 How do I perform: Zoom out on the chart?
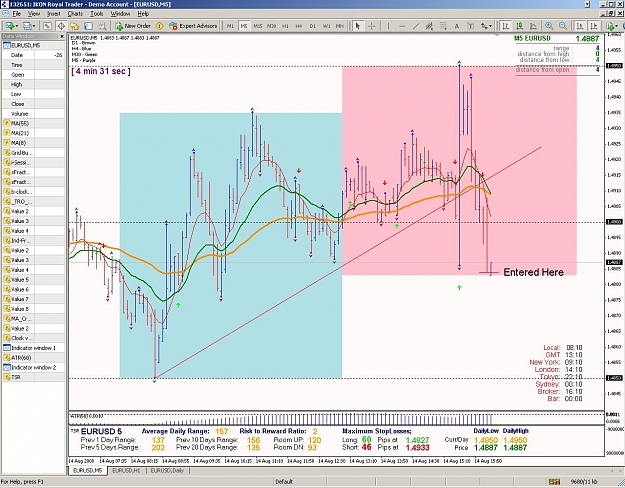[x=563, y=26]
